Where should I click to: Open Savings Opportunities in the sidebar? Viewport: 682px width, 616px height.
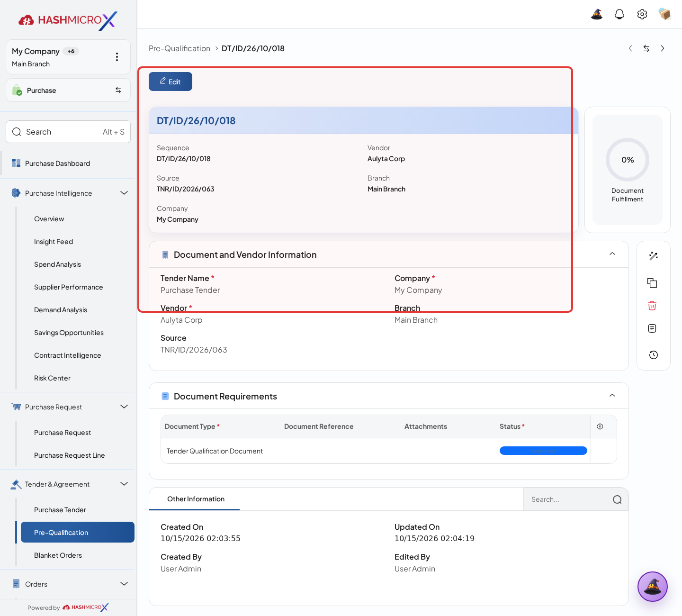[x=69, y=333]
